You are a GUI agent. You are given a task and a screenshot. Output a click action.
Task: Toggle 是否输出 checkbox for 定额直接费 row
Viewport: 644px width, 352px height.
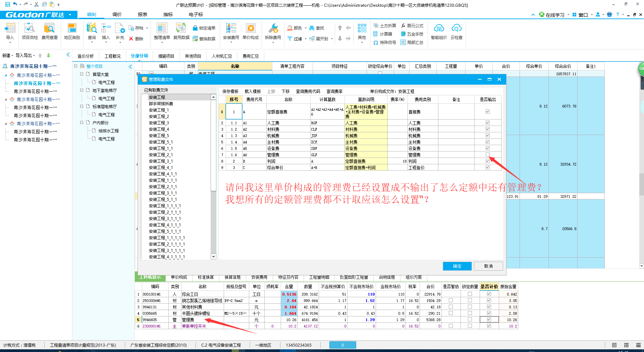(488, 112)
